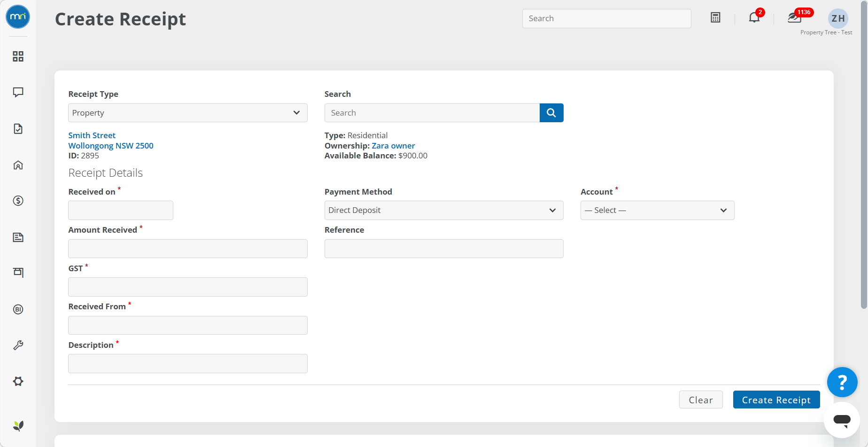Image resolution: width=868 pixels, height=447 pixels.
Task: Click the Reference input field
Action: point(444,249)
